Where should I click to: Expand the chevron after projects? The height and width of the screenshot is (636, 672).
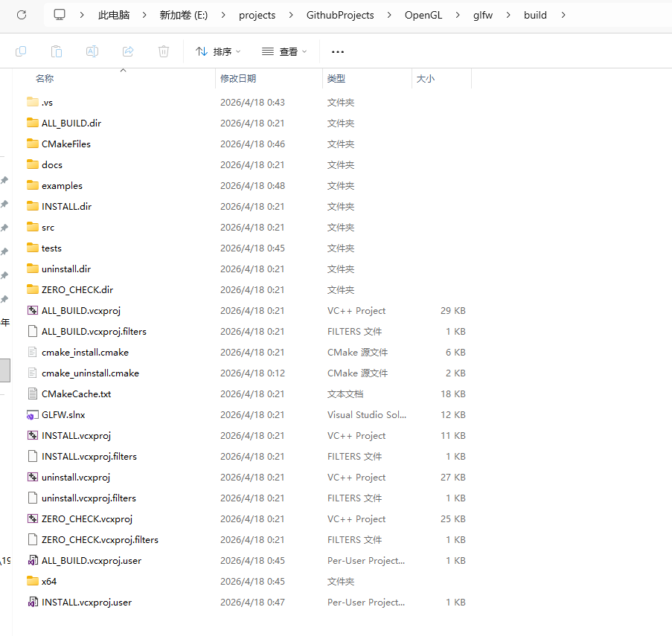pos(291,15)
